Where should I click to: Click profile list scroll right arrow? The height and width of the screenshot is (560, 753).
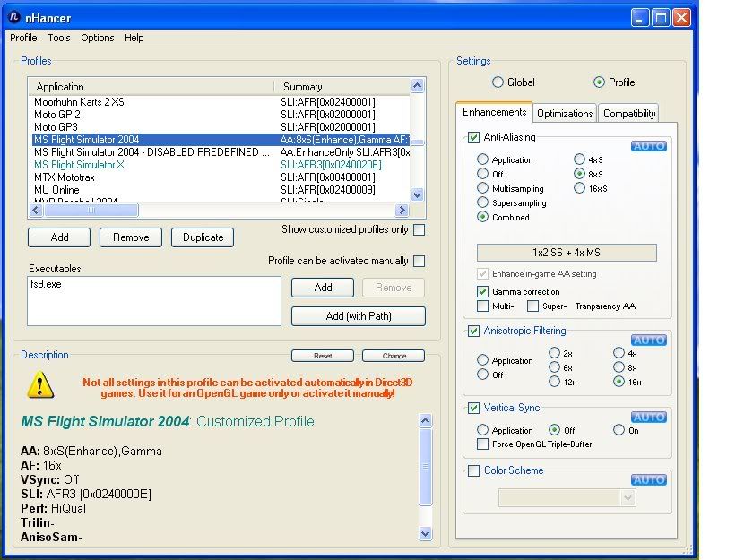[402, 211]
